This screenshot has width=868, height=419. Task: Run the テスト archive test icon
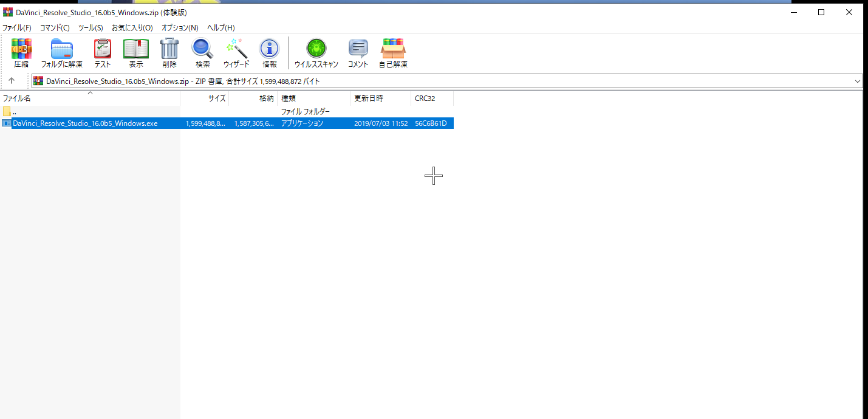pyautogui.click(x=102, y=52)
